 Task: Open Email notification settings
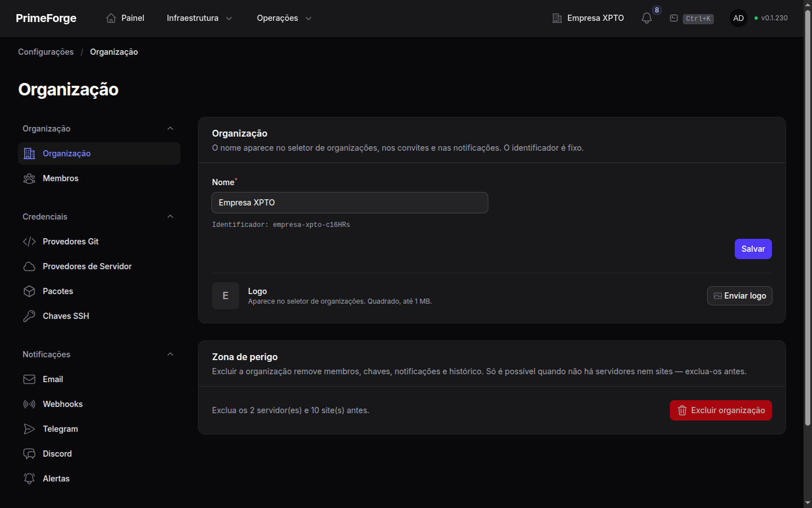tap(99, 379)
